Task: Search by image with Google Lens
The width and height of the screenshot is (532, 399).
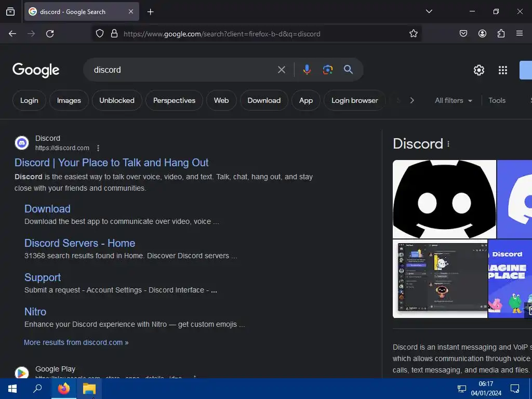Action: pos(327,70)
